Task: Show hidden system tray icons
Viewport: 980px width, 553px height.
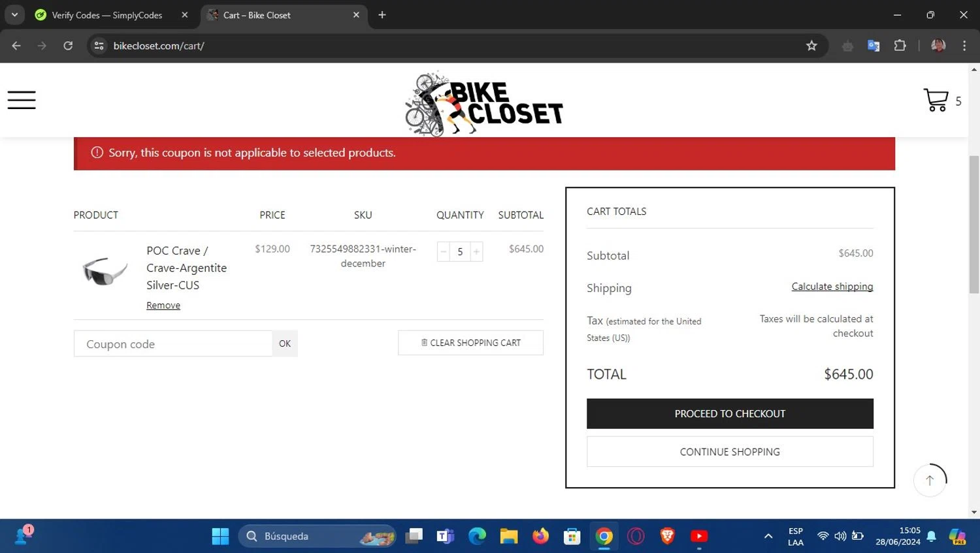Action: 768,536
